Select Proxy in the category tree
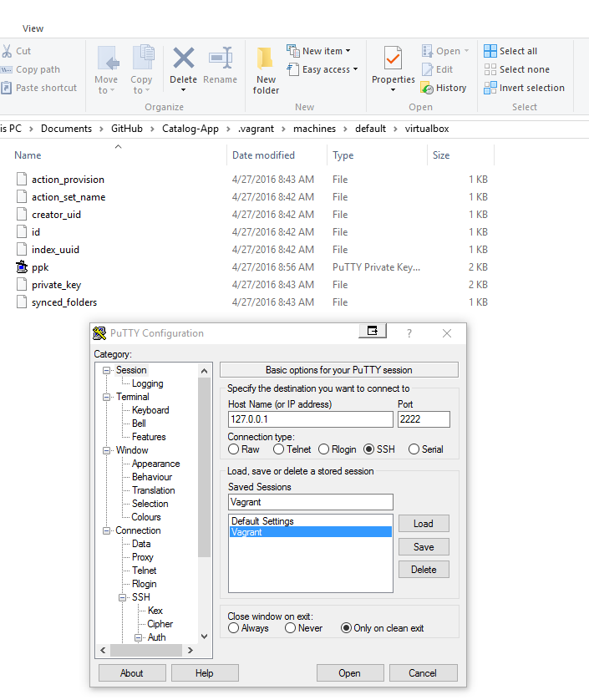 point(143,557)
